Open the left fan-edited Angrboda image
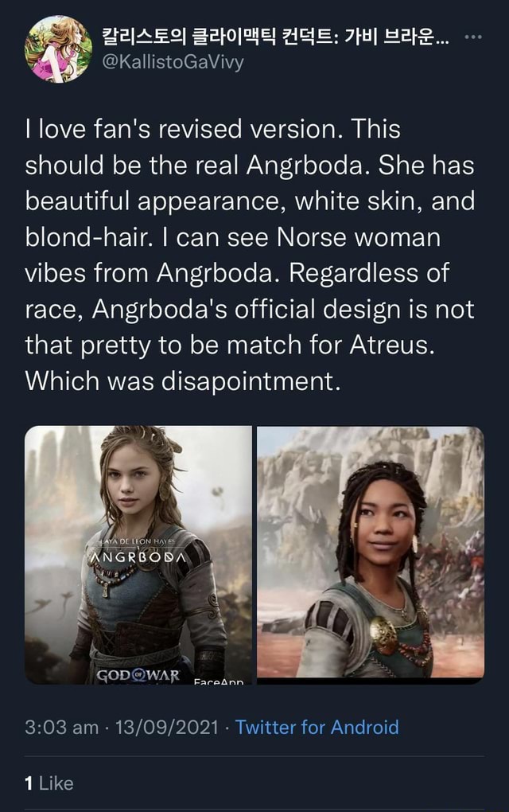Screen dimensions: 509x812 (138, 555)
